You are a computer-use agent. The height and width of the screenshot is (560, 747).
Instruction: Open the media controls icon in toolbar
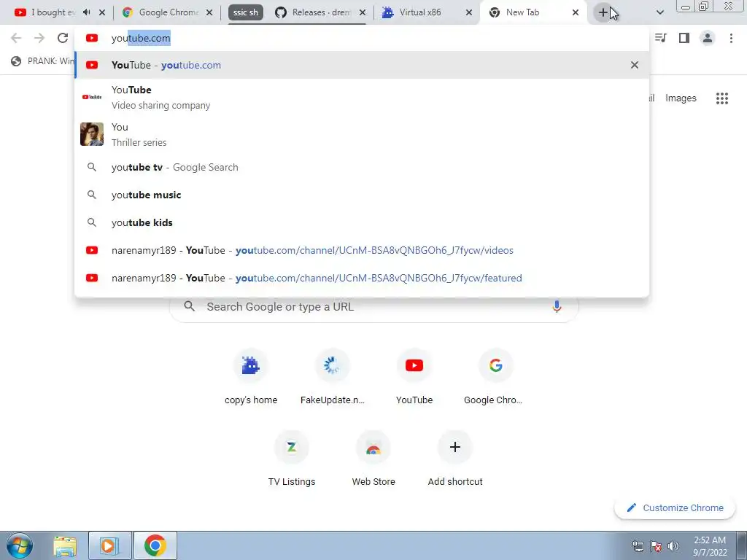coord(660,38)
